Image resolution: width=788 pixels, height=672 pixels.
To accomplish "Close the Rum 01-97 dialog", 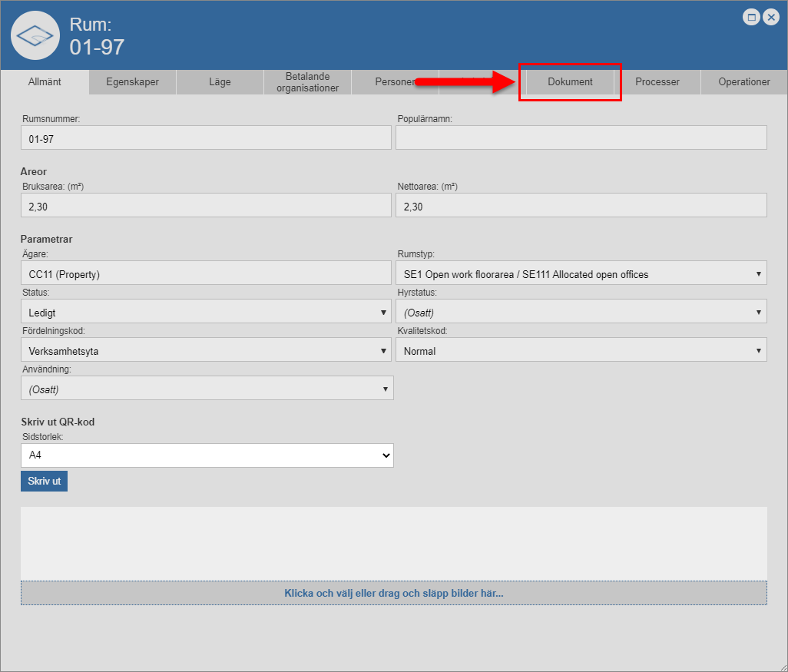I will coord(771,18).
